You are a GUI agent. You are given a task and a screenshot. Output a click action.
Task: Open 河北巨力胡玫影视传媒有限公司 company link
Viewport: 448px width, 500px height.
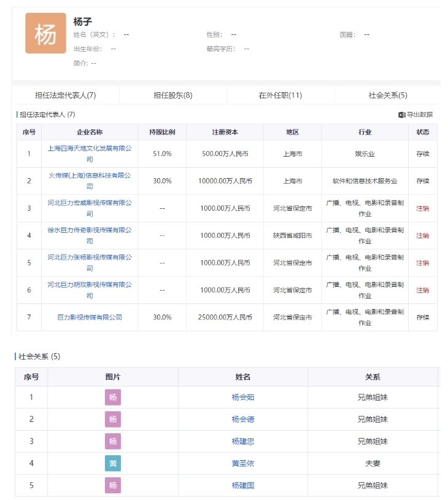[x=90, y=290]
